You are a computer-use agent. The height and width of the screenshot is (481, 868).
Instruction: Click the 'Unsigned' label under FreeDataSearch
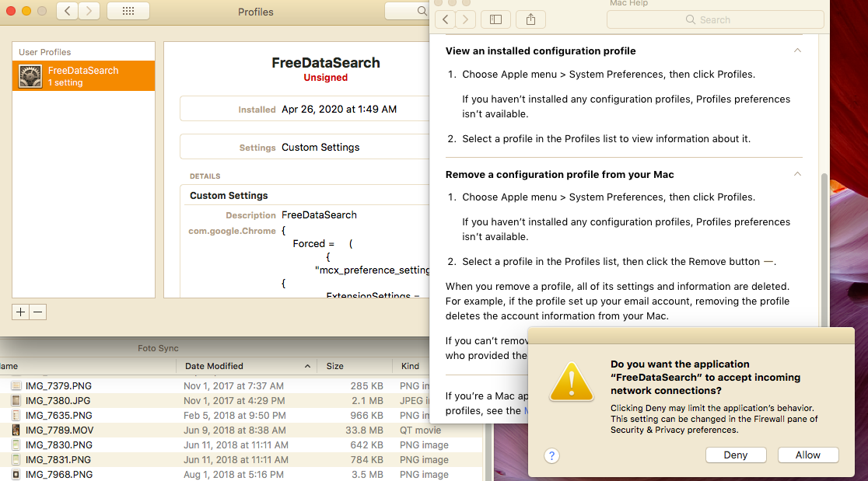click(325, 78)
